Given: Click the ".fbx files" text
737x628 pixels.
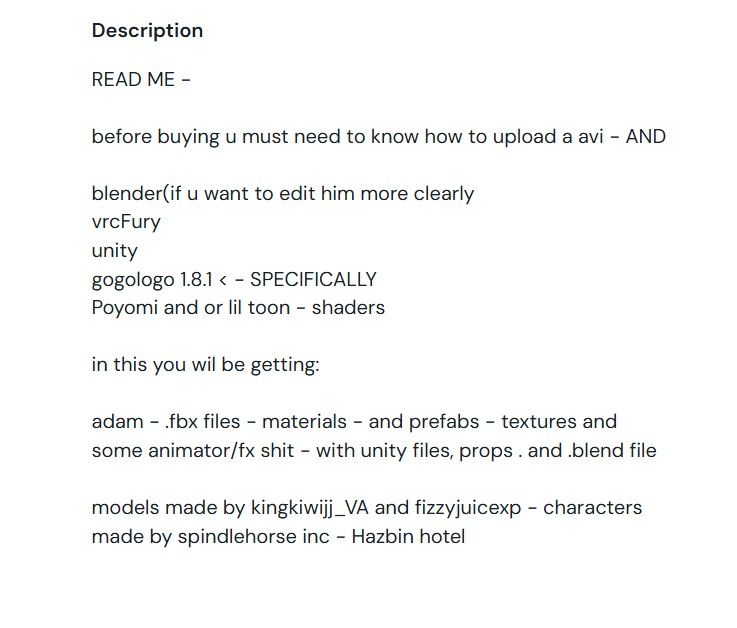Looking at the screenshot, I should click(203, 422).
